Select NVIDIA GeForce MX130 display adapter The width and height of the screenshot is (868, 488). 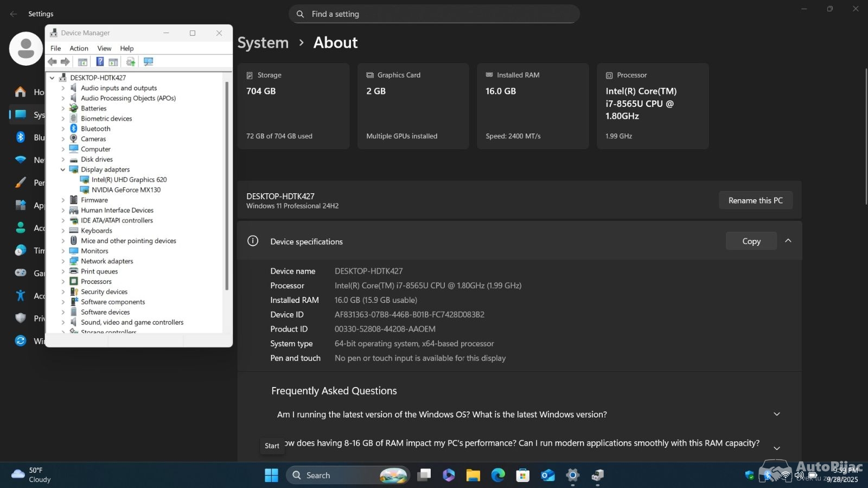126,190
